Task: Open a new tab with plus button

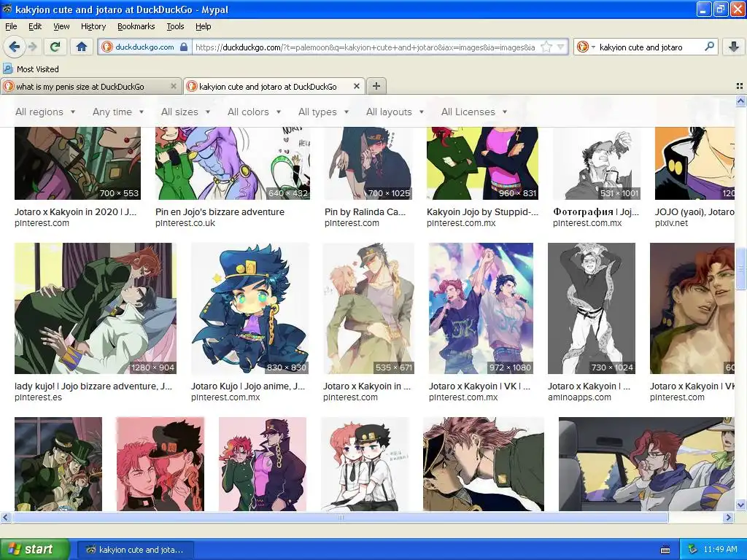Action: click(376, 86)
